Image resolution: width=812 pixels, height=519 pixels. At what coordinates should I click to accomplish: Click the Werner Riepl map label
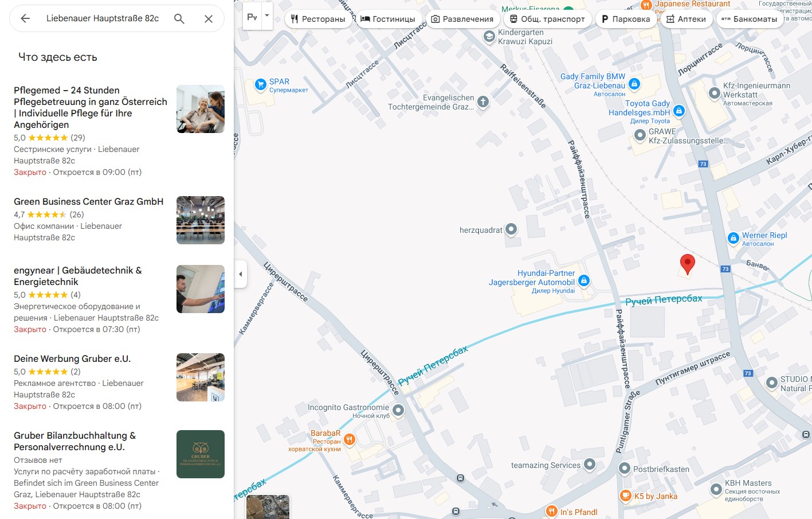click(x=764, y=235)
